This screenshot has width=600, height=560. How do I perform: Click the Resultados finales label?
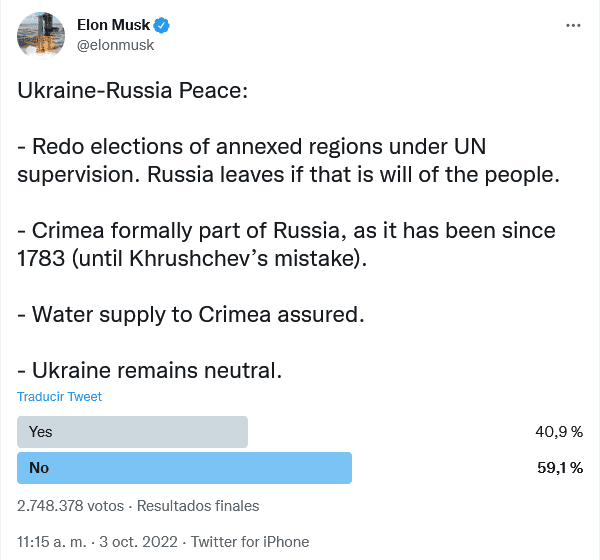coord(198,505)
